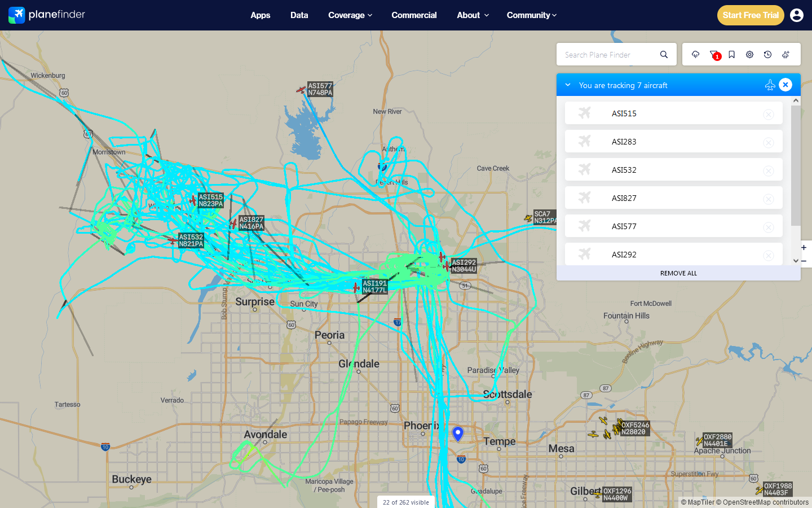Click the OXF1296 N4400W map label
812x508 pixels.
tap(617, 494)
